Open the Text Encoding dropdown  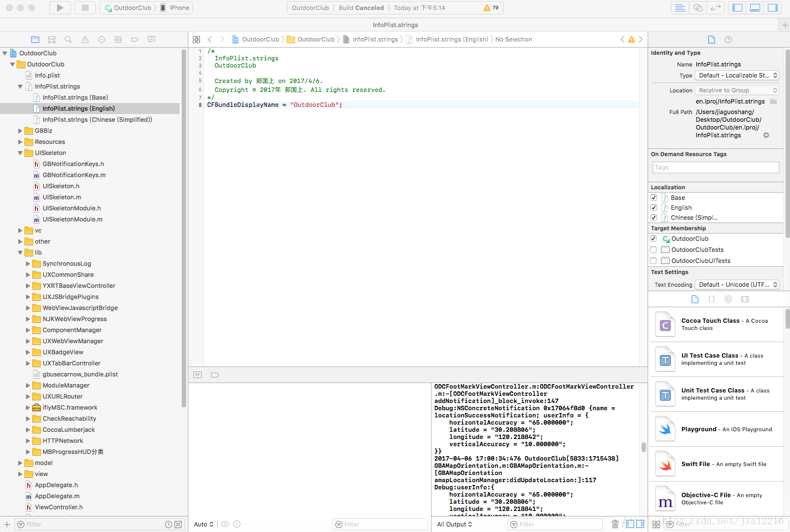point(737,285)
